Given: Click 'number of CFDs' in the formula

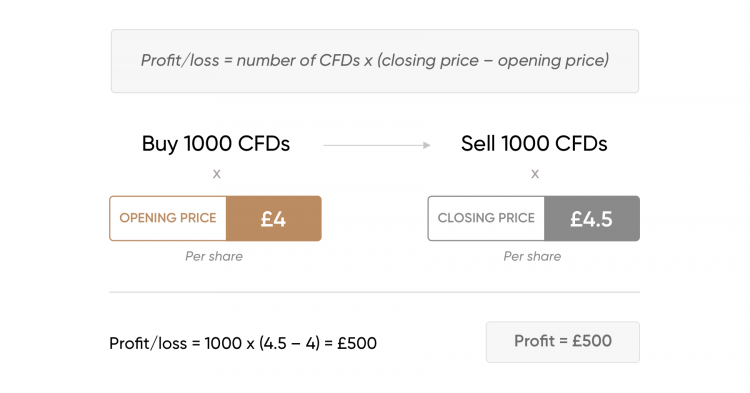Looking at the screenshot, I should [x=298, y=61].
